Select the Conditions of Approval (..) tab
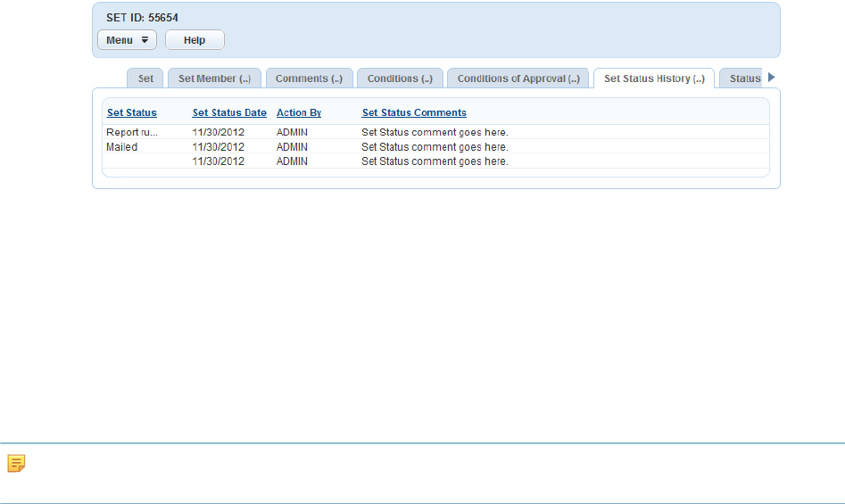845x504 pixels. coord(518,78)
